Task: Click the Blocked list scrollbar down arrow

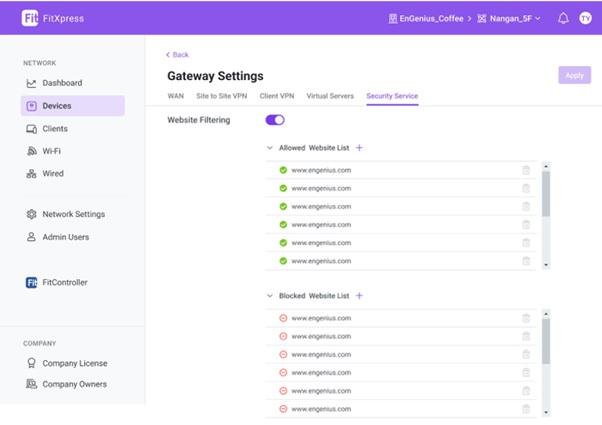Action: [546, 413]
